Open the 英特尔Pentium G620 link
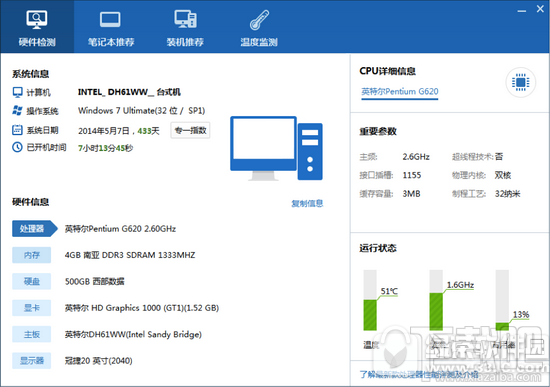 click(x=400, y=92)
